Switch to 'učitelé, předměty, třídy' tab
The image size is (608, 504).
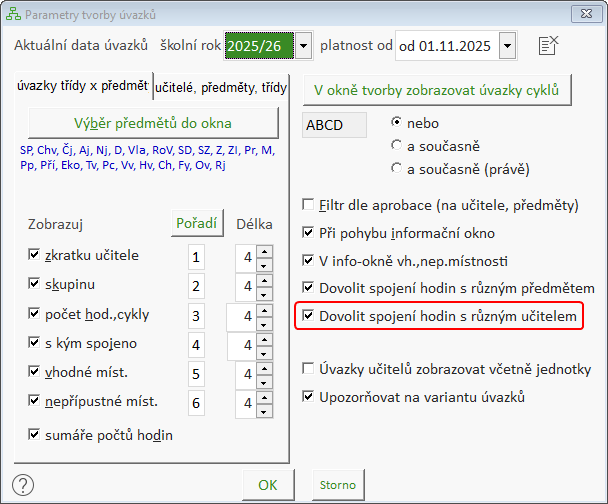pyautogui.click(x=220, y=88)
